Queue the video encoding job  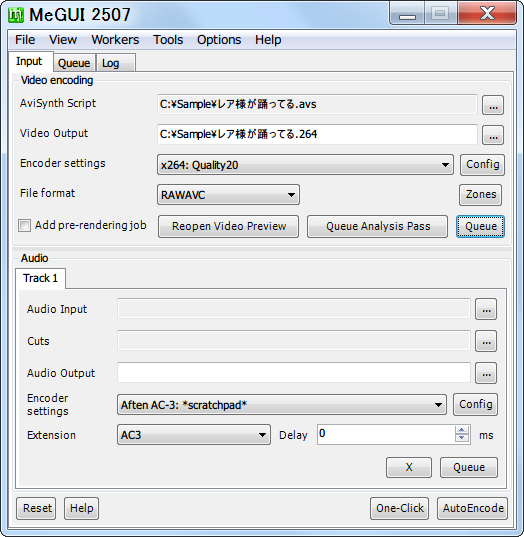481,226
